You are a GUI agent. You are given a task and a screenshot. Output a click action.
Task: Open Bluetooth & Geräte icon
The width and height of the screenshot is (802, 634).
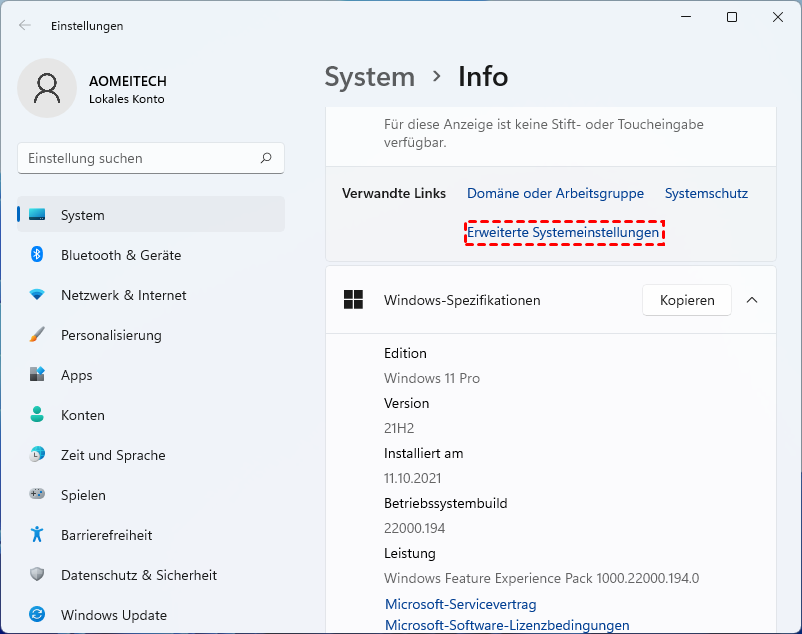(37, 255)
